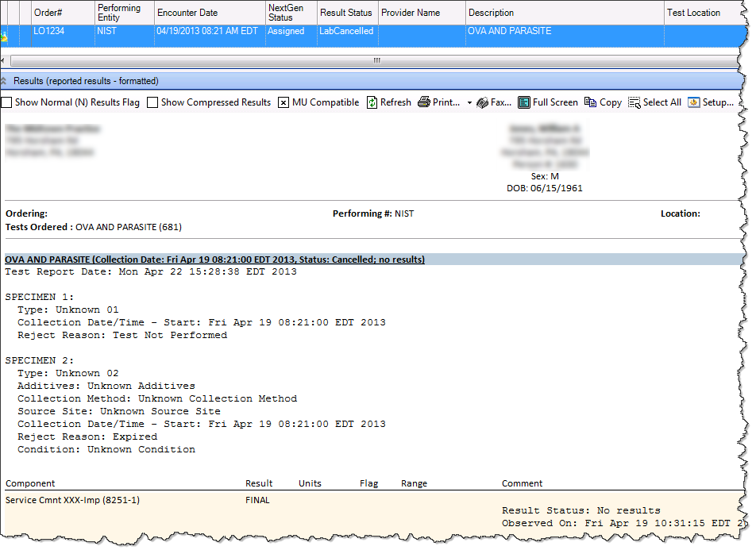Sort by Provider Name column header

click(422, 13)
